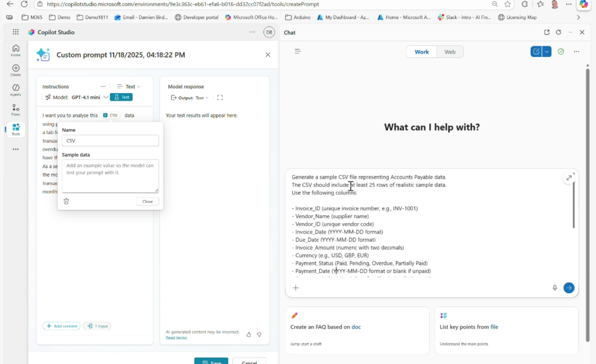Open the Licensing Map bookmark
The height and width of the screenshot is (364, 596).
point(517,17)
